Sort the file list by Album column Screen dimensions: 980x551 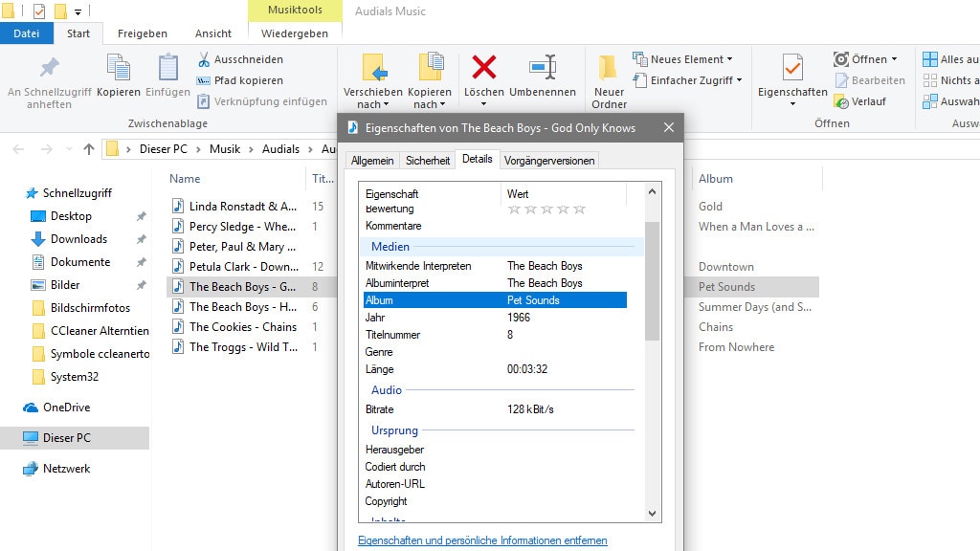(x=716, y=179)
